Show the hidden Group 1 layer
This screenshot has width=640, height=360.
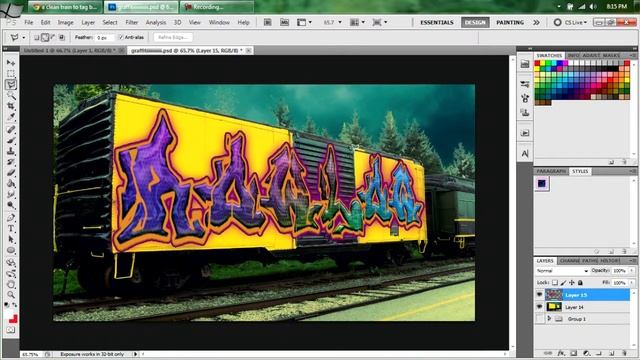click(540, 319)
